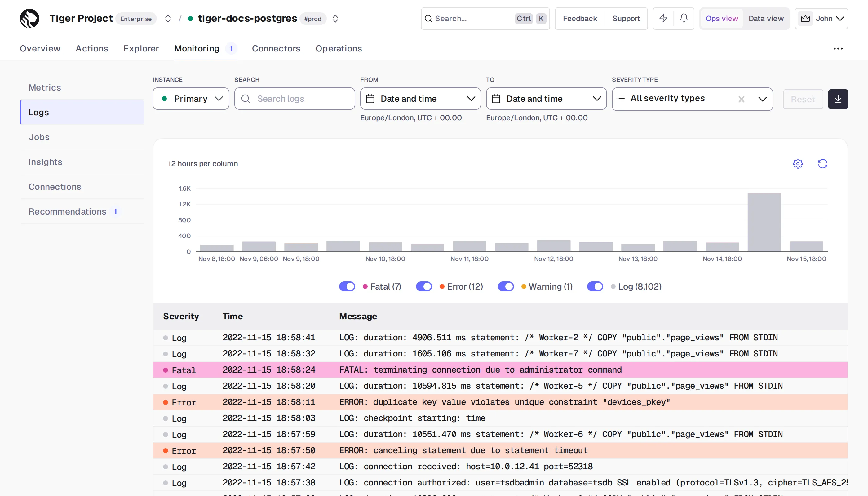The width and height of the screenshot is (868, 496).
Task: Expand the All severity types dropdown
Action: click(x=762, y=99)
